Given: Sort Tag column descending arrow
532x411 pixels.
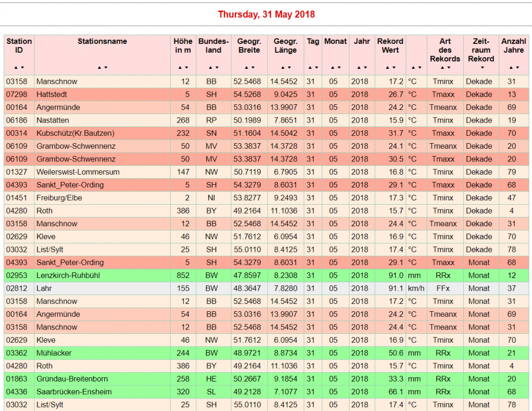Looking at the screenshot, I should pos(316,68).
